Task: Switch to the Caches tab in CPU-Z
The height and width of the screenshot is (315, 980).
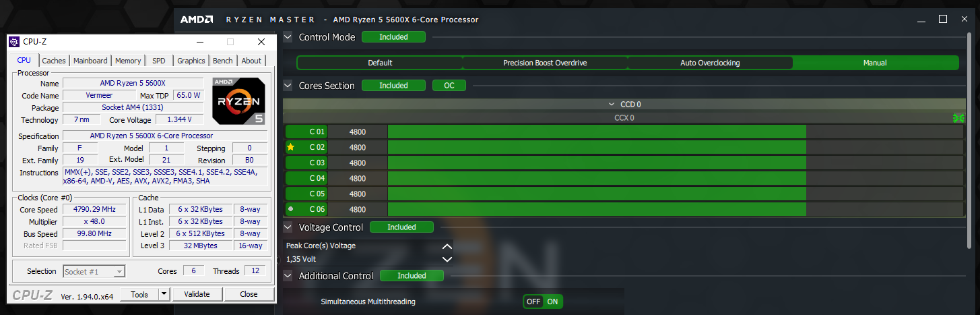Action: pyautogui.click(x=54, y=61)
